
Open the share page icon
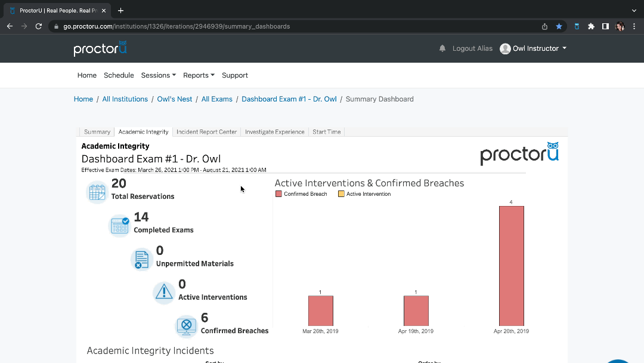[544, 26]
